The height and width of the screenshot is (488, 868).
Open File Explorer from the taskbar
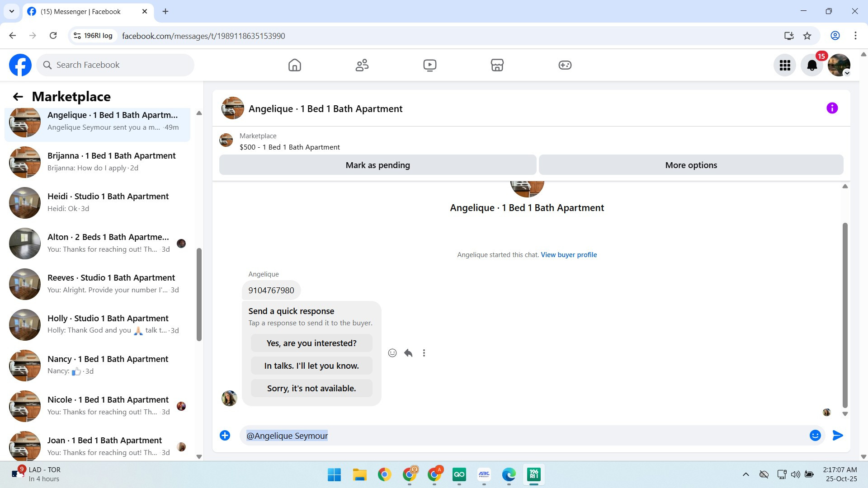[x=359, y=474]
